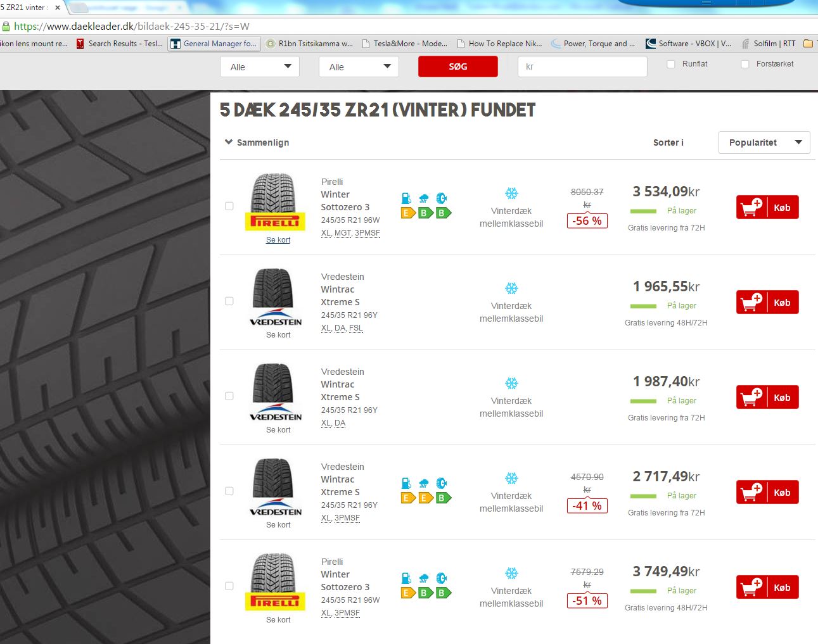Click snowflake icon in Vredestein 1 987,40kr row
The height and width of the screenshot is (644, 818).
point(511,383)
